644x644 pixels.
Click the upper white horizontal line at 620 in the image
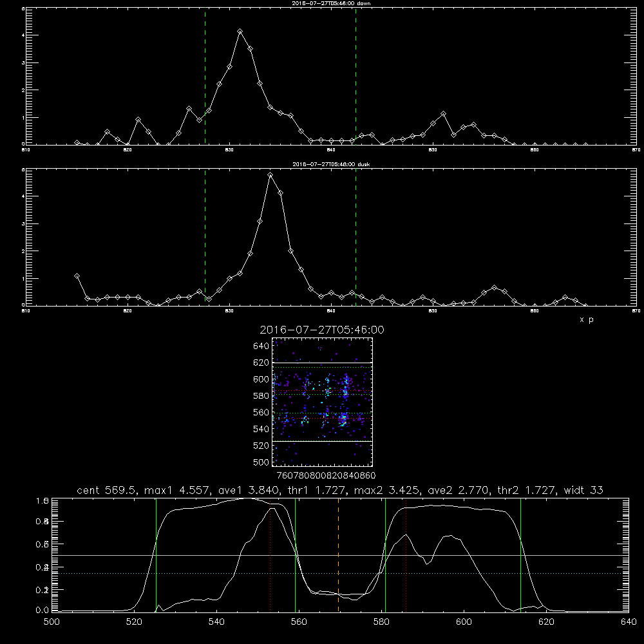(x=322, y=363)
